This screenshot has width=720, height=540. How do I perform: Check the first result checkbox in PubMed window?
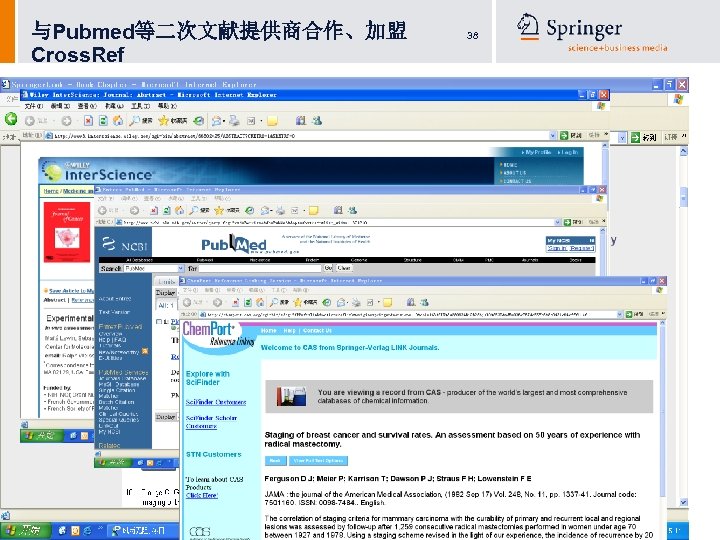159,321
